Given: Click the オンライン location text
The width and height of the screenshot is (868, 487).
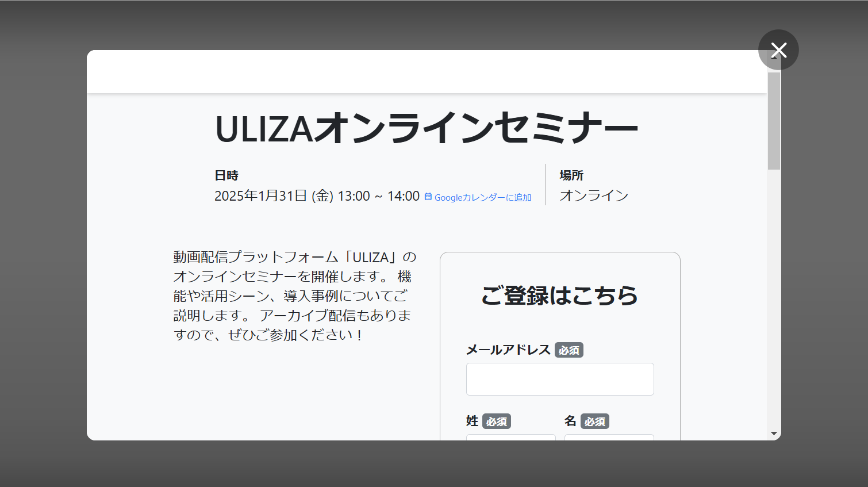Looking at the screenshot, I should coord(594,195).
